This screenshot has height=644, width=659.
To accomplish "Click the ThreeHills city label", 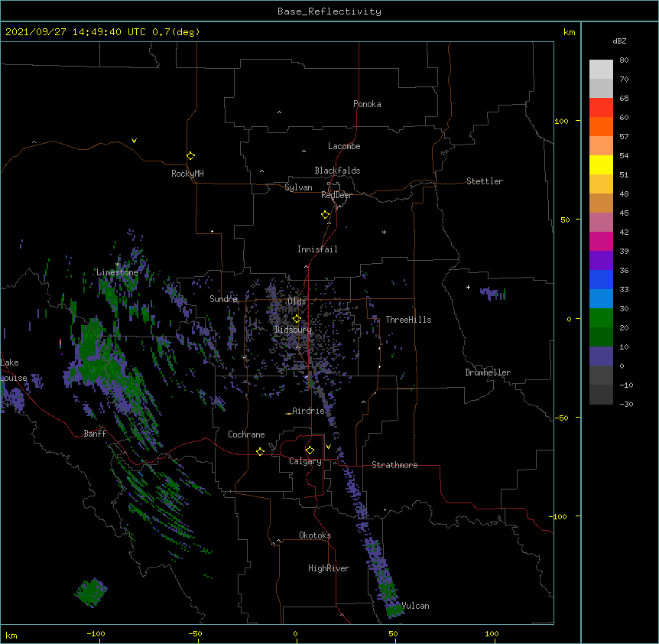I will coord(408,320).
